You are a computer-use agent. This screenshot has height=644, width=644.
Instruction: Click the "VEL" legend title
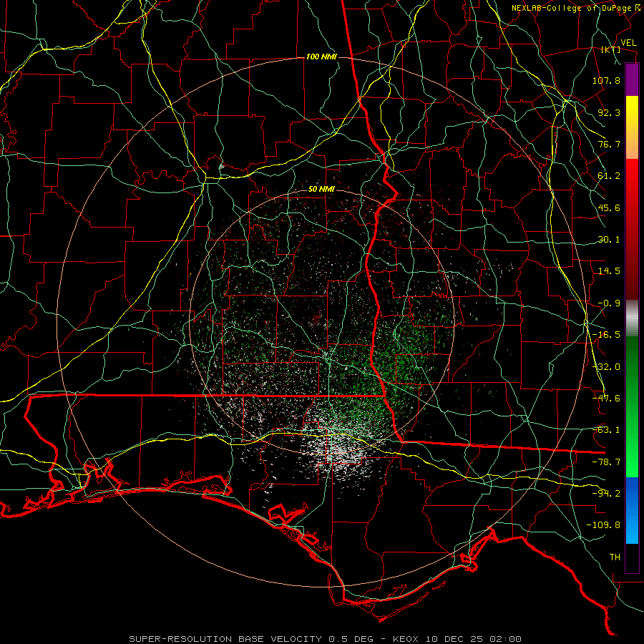point(629,43)
